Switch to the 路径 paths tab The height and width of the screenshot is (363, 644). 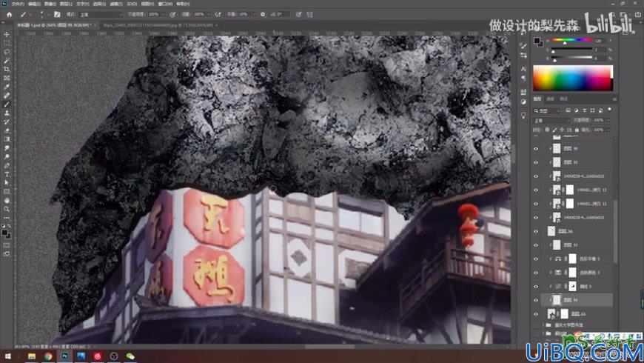click(x=564, y=99)
